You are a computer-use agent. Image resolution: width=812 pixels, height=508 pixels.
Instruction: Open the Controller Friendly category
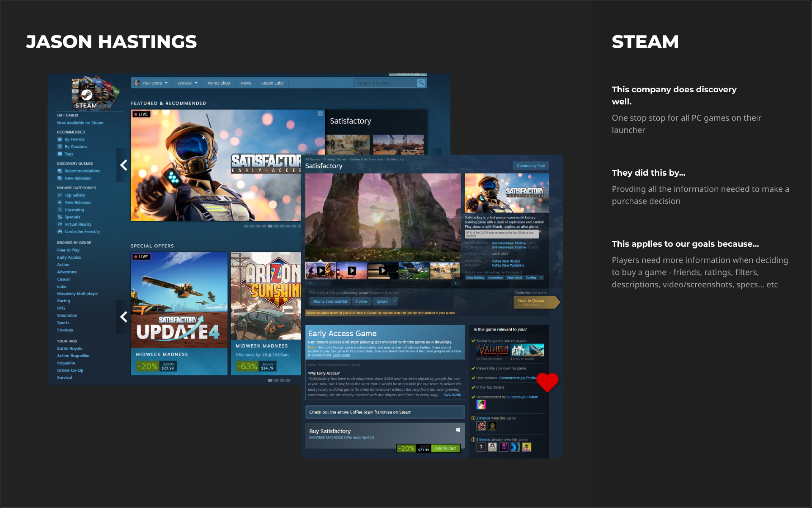82,232
